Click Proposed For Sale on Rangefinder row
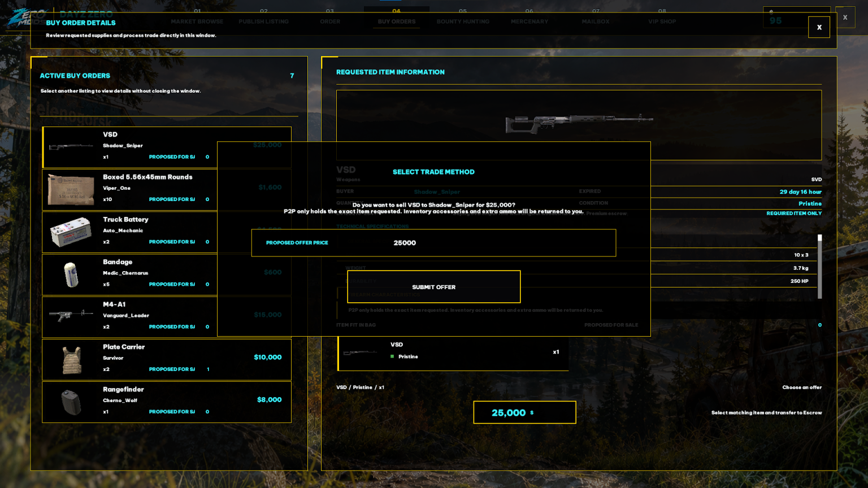The width and height of the screenshot is (868, 488). click(172, 412)
